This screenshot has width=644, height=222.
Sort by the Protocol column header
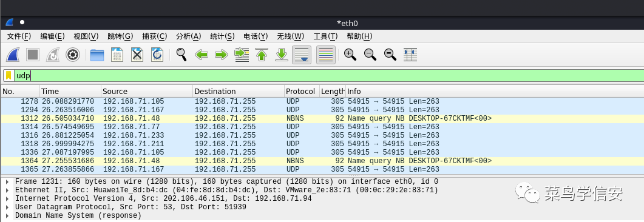(302, 92)
